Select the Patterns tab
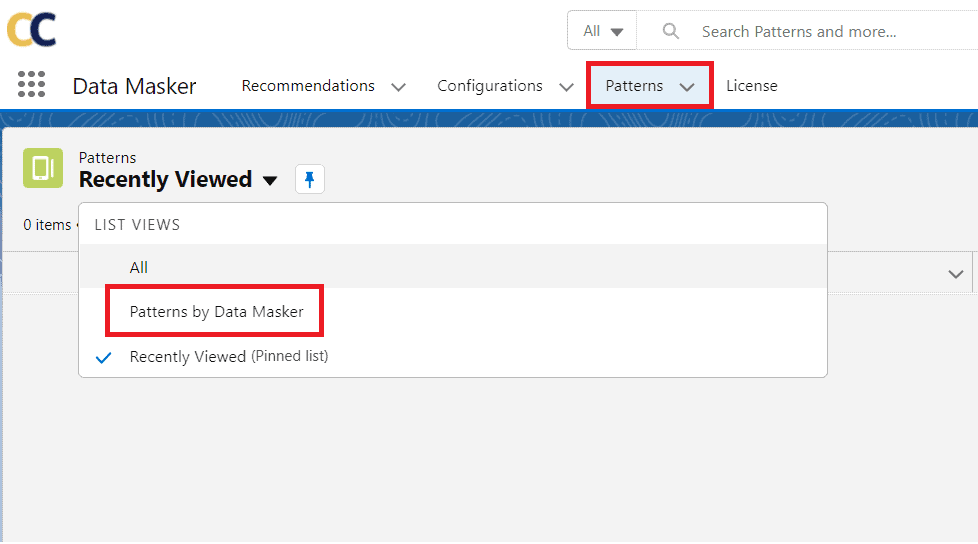 pos(634,86)
